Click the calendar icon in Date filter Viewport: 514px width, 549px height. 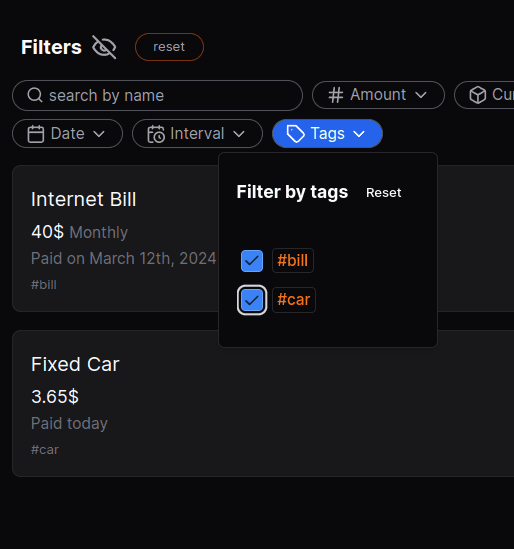coord(36,134)
